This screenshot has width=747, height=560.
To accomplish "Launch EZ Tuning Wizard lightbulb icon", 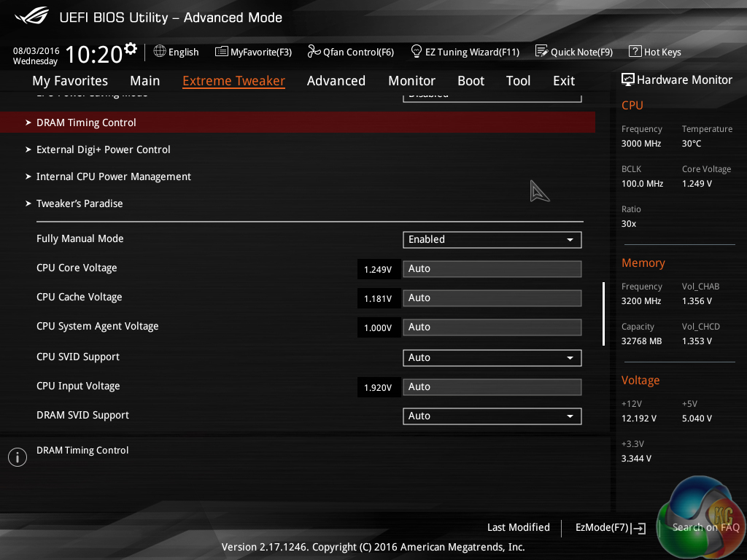I will (417, 51).
